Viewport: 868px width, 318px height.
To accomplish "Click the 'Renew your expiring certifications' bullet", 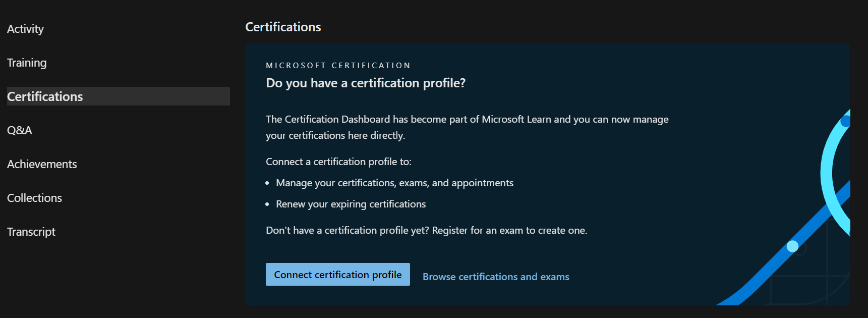I will pyautogui.click(x=351, y=204).
